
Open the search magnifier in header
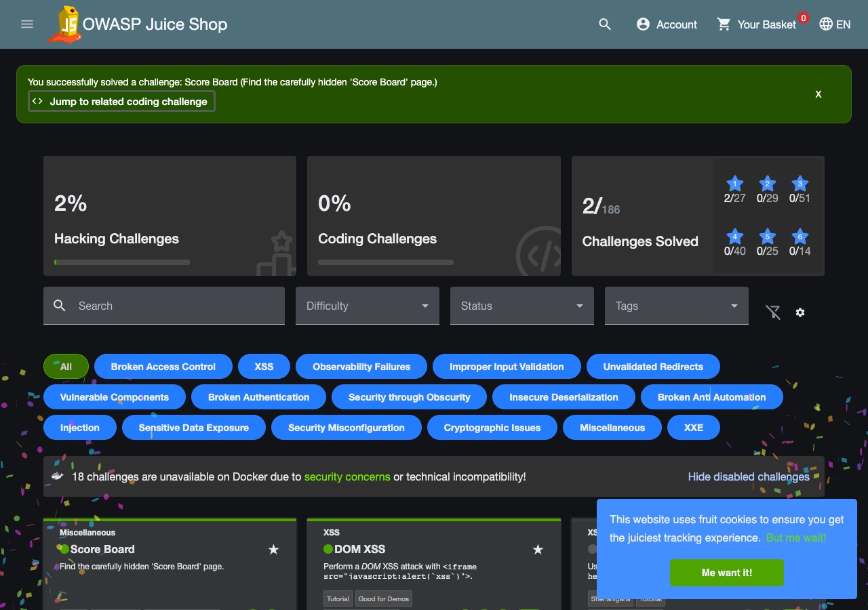tap(605, 24)
